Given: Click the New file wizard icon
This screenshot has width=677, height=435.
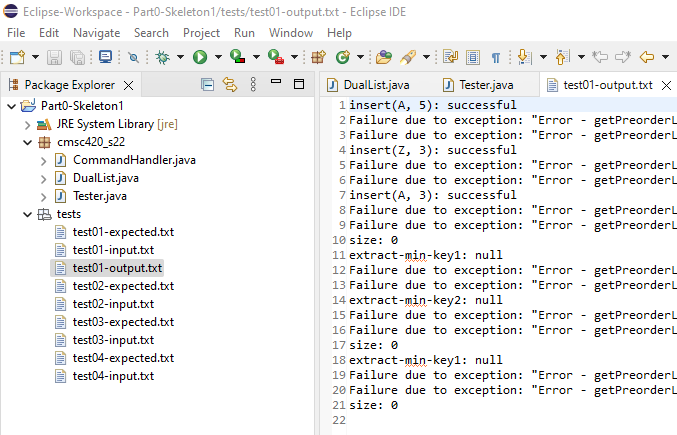Looking at the screenshot, I should coord(17,57).
